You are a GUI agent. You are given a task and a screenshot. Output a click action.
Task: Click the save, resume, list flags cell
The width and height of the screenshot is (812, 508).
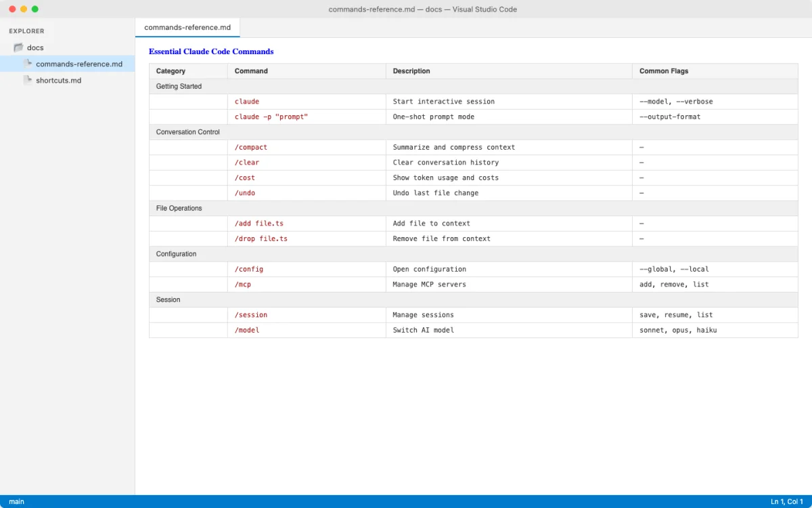[715, 315]
